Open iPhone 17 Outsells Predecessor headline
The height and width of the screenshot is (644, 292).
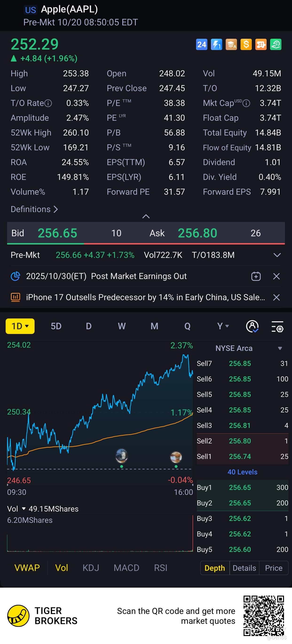pyautogui.click(x=146, y=297)
